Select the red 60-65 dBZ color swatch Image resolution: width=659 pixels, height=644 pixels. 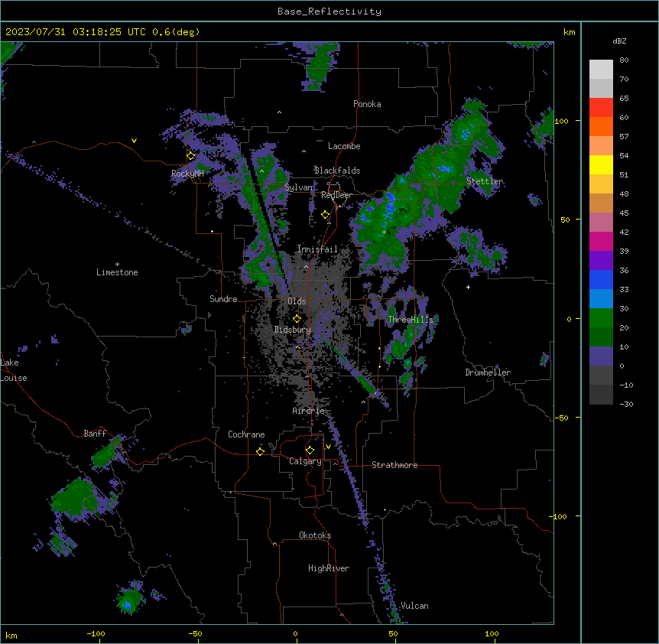pyautogui.click(x=601, y=108)
